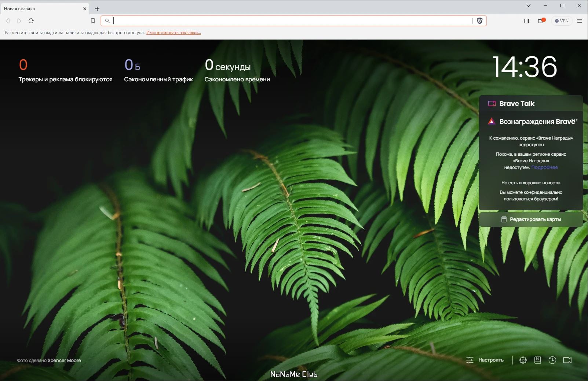Click Сэкономленный трафик stat
This screenshot has height=381, width=588.
pyautogui.click(x=158, y=70)
